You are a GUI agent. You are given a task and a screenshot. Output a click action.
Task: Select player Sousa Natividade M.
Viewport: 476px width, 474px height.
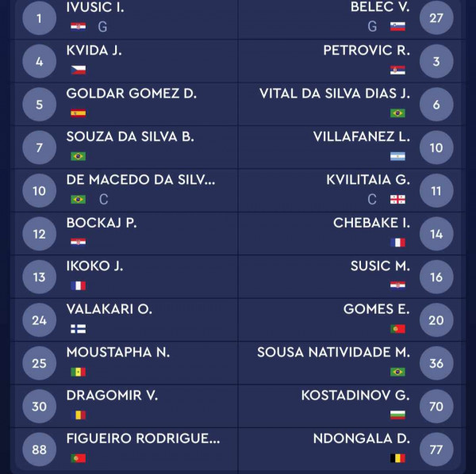click(x=333, y=352)
